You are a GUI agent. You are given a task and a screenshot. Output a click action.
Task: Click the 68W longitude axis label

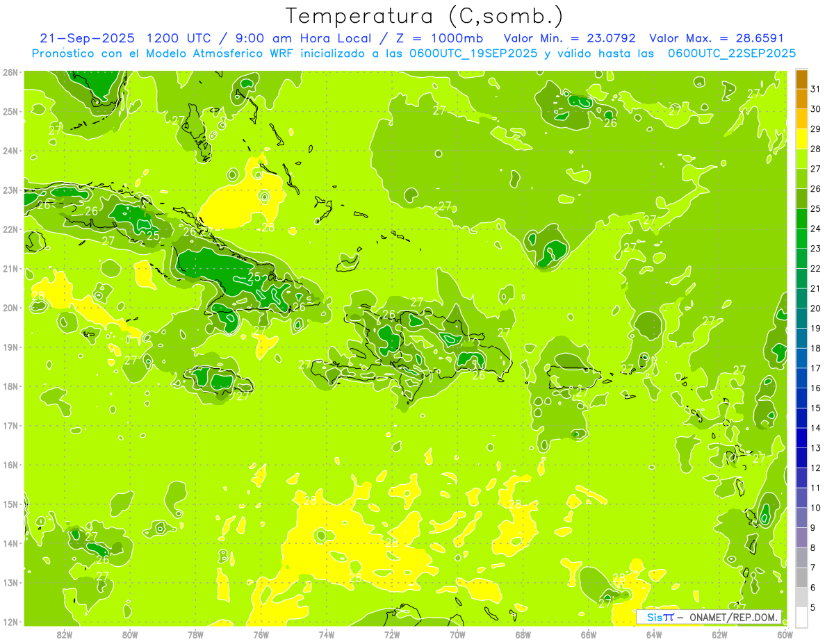523,634
